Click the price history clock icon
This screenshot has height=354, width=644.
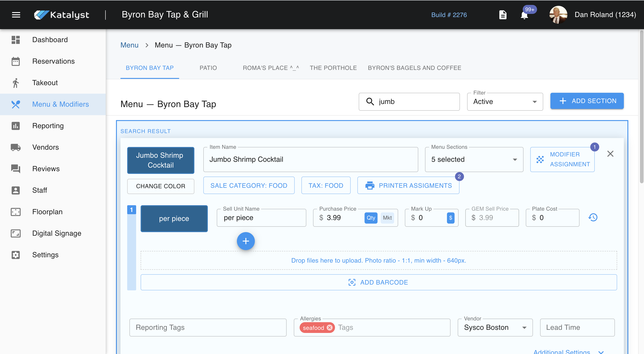[x=593, y=217]
